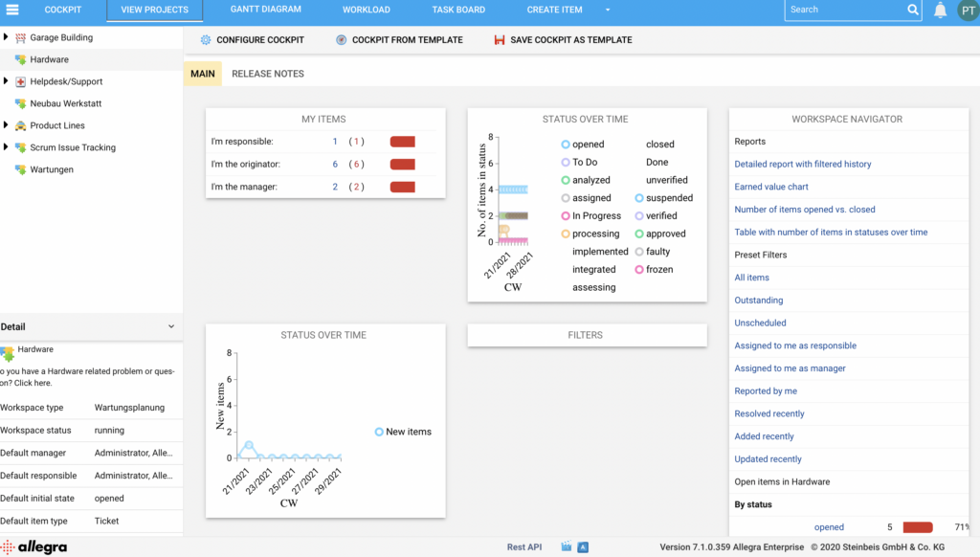Image resolution: width=980 pixels, height=557 pixels.
Task: Click Save Cockpit As Template button
Action: (563, 40)
